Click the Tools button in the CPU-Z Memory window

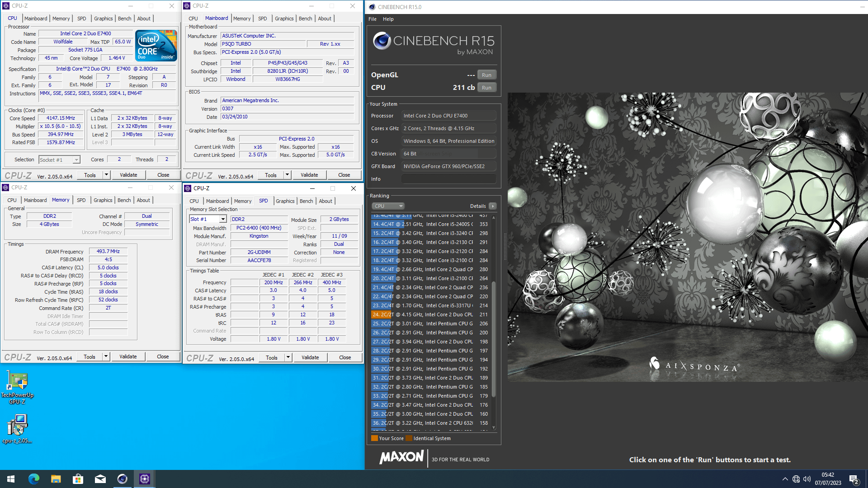[90, 357]
